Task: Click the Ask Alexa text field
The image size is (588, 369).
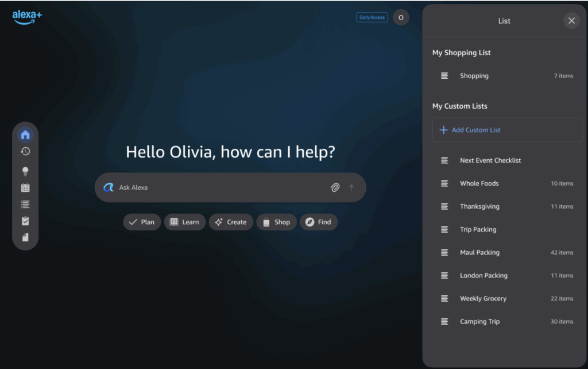Action: (218, 187)
